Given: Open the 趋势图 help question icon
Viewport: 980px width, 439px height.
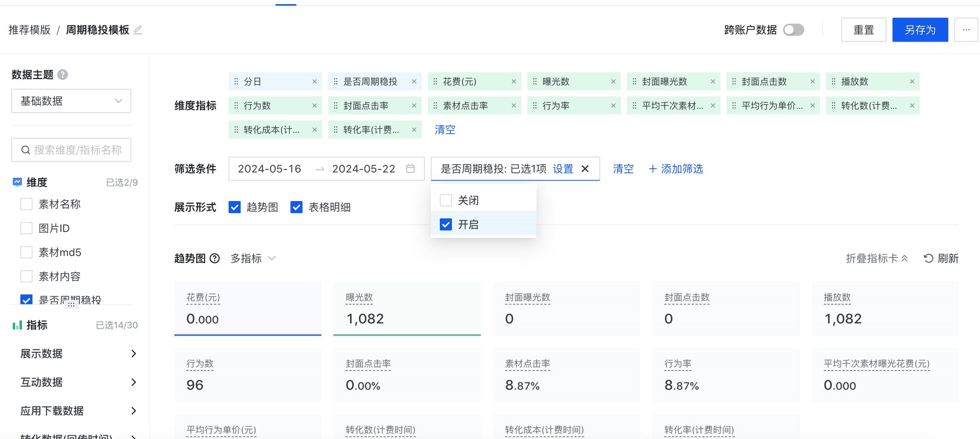Looking at the screenshot, I should point(215,259).
